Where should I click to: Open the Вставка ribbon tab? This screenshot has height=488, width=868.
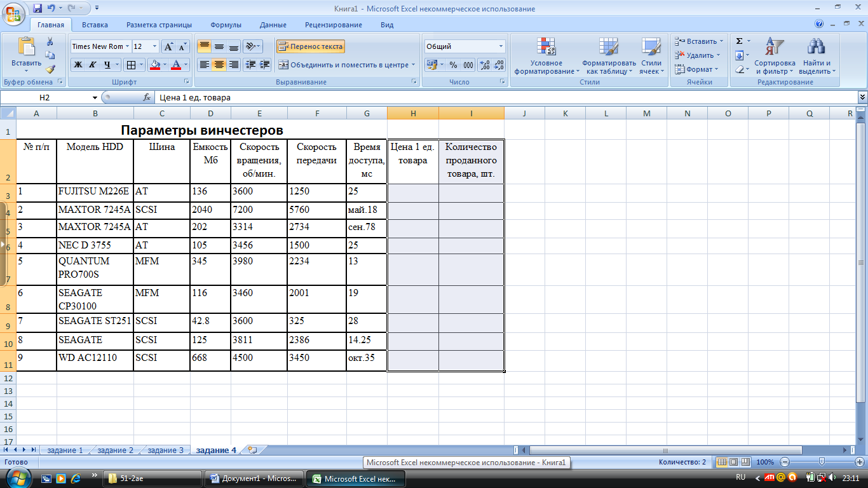(x=95, y=25)
